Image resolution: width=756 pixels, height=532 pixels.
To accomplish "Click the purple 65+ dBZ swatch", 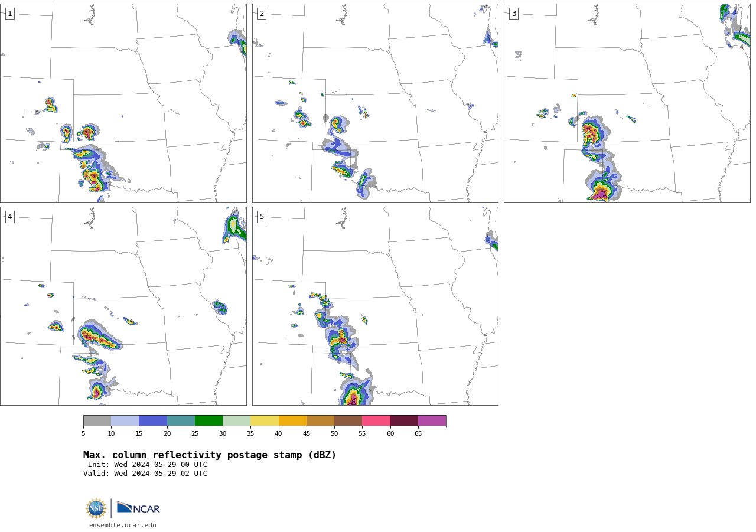I will click(x=432, y=421).
